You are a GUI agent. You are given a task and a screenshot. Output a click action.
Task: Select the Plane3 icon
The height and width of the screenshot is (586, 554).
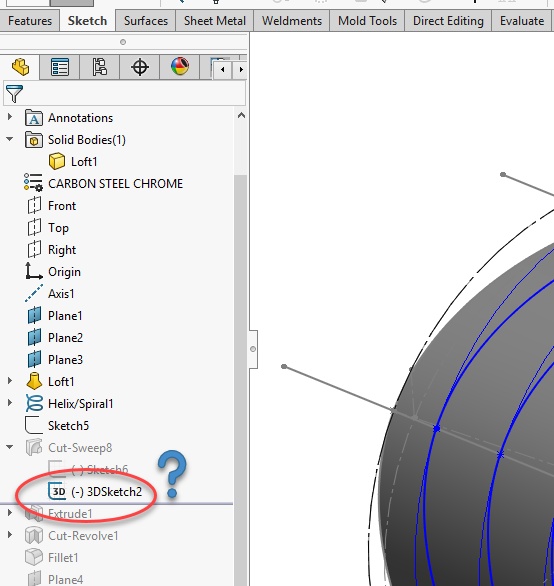[x=34, y=360]
